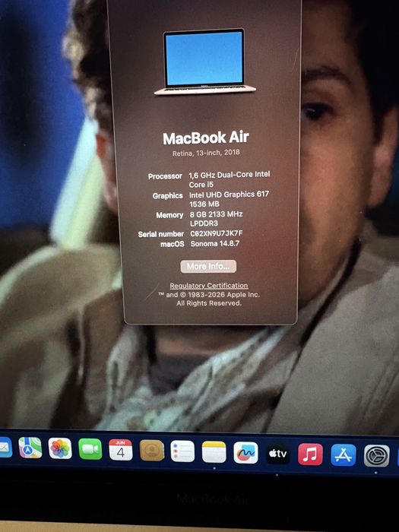Open the Regulatory Certification link

tap(209, 286)
